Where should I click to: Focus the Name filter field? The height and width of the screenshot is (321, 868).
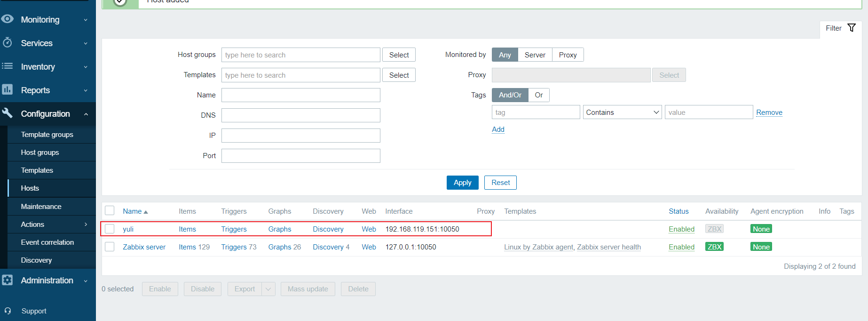pos(301,95)
